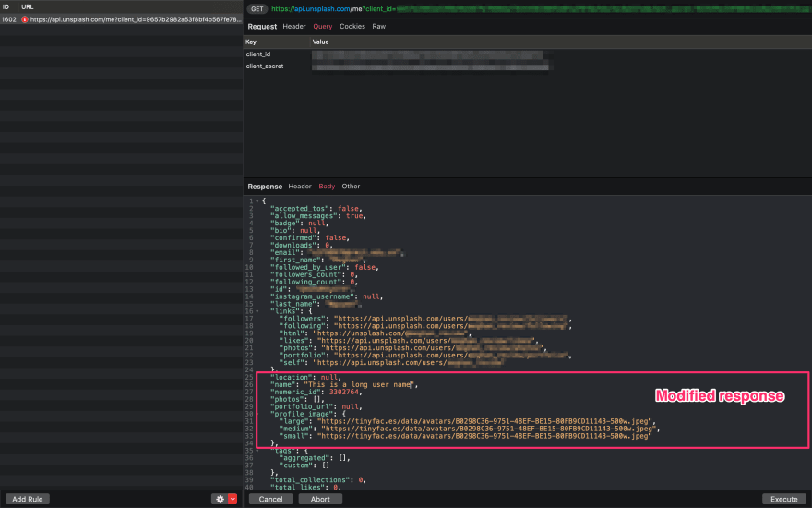Click the "followed_by_user": false line
Viewport: 812px width, 508px height.
click(x=324, y=268)
